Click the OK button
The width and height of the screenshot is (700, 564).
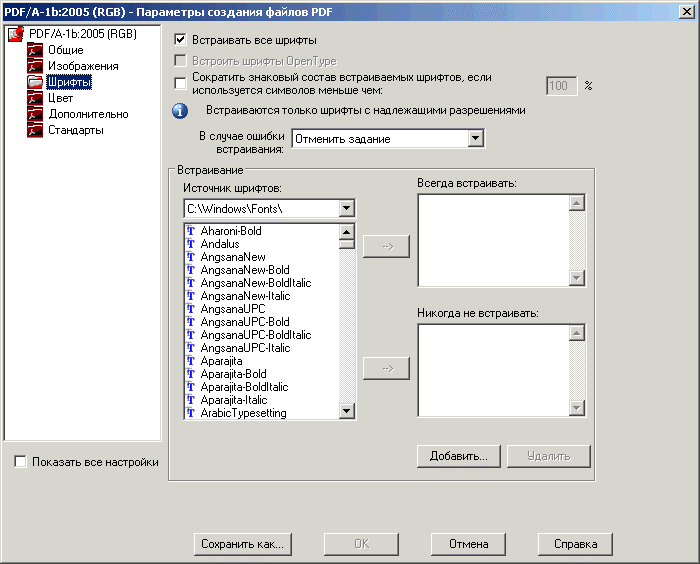point(362,544)
